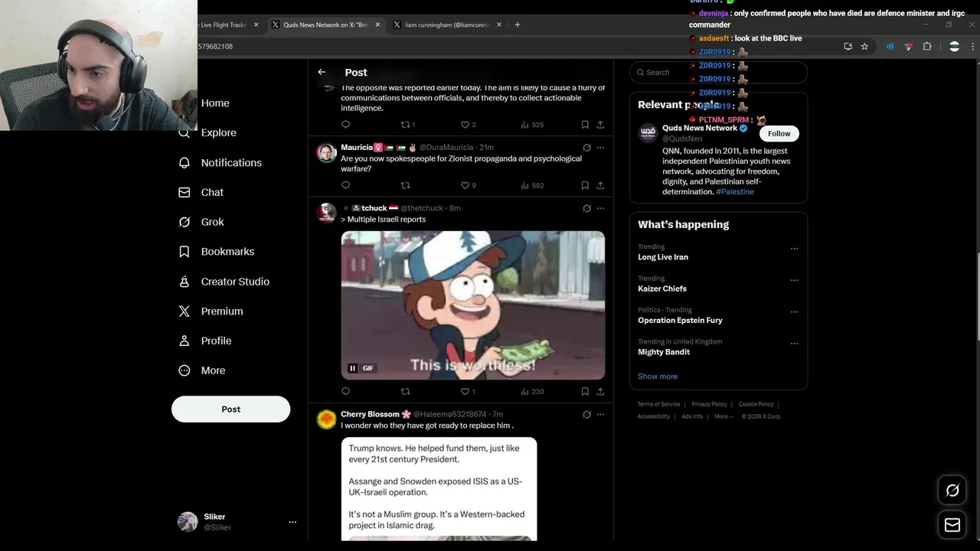The image size is (980, 551).
Task: Open the Terms of Service footer link
Action: click(658, 404)
